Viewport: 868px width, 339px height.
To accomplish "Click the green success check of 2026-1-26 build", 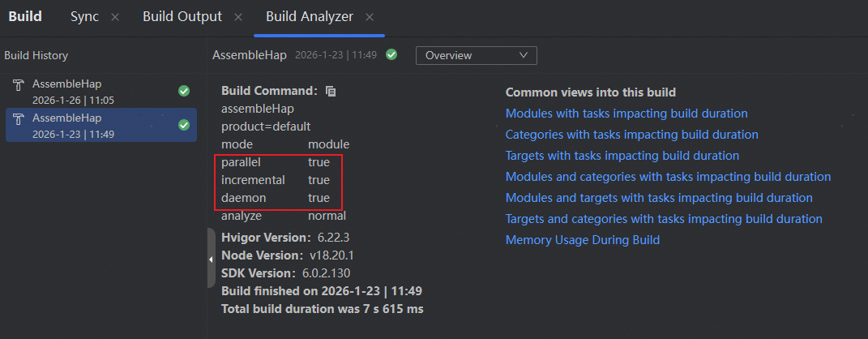I will click(x=183, y=91).
